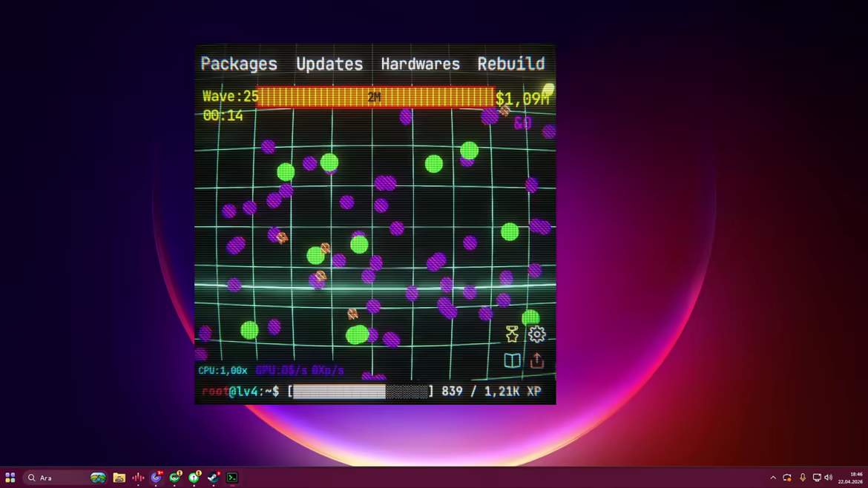Open the book guide icon
The width and height of the screenshot is (868, 488).
tap(512, 360)
